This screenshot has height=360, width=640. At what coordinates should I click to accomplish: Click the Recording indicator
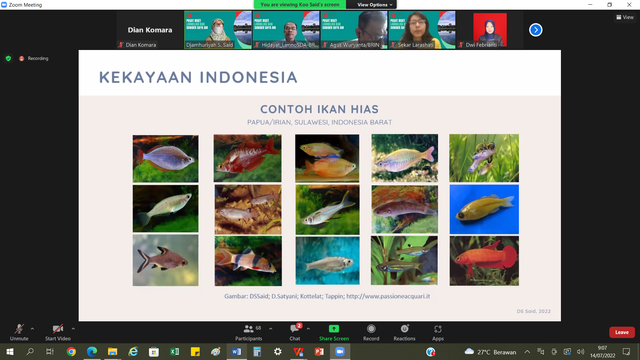pyautogui.click(x=34, y=58)
